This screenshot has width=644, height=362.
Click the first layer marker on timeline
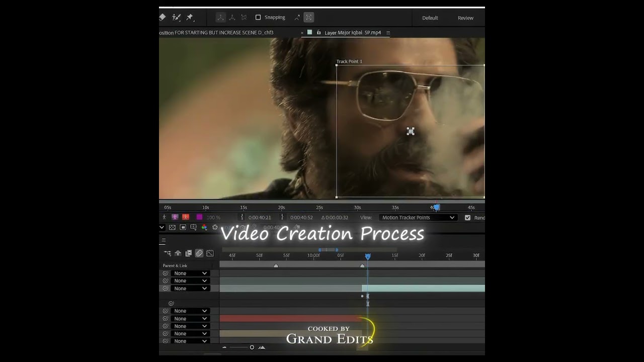point(276,265)
